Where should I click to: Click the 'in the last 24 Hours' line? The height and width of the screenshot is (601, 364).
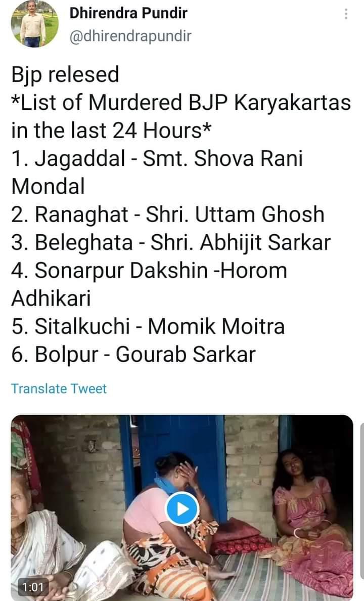pyautogui.click(x=111, y=131)
